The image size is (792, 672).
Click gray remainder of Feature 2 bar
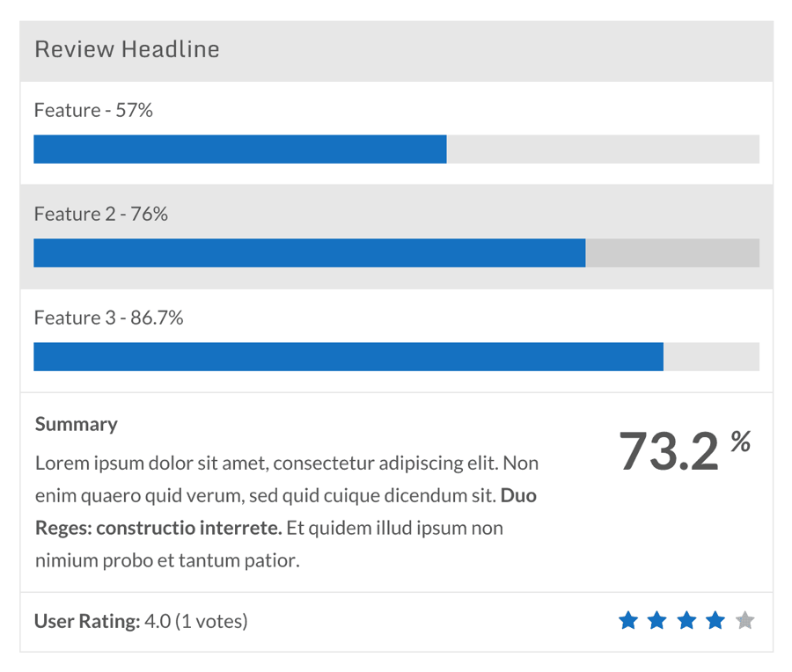point(673,253)
